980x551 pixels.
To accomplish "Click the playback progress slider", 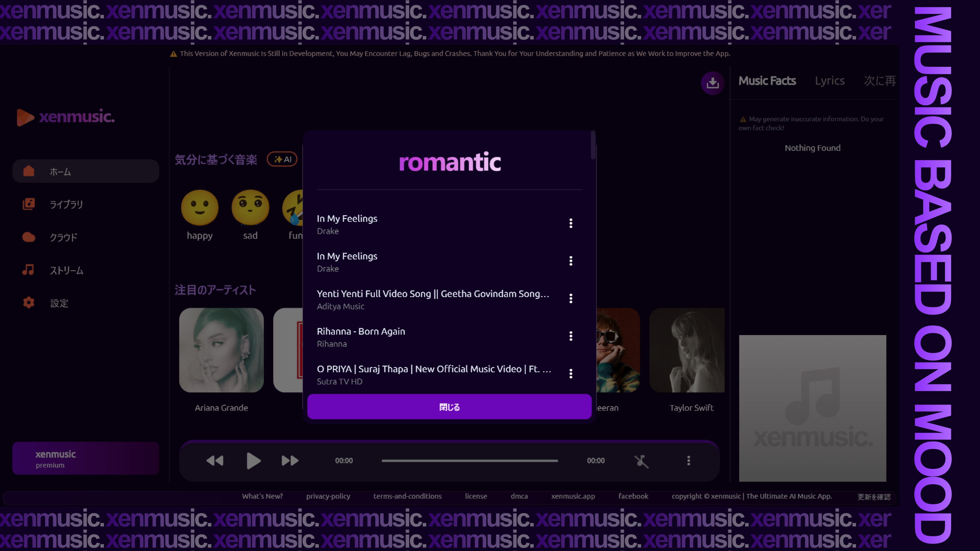I will tap(470, 460).
